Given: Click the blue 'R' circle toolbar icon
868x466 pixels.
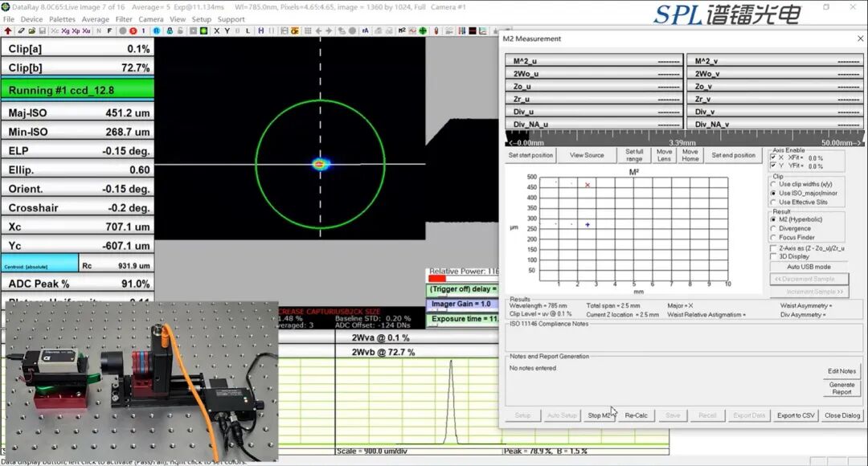Looking at the screenshot, I should click(157, 31).
